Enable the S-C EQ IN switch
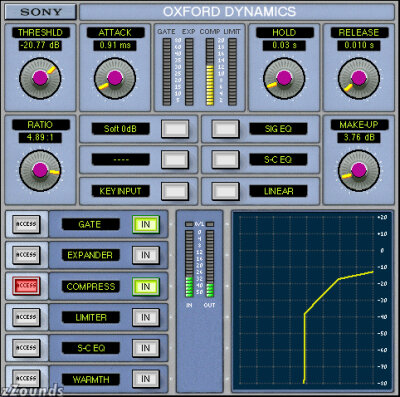 [146, 348]
